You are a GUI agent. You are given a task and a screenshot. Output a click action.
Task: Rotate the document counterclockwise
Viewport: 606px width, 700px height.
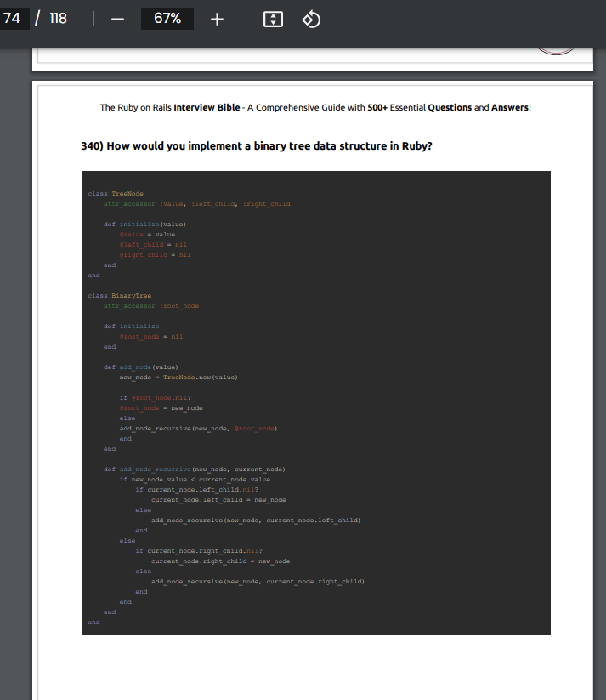click(311, 20)
